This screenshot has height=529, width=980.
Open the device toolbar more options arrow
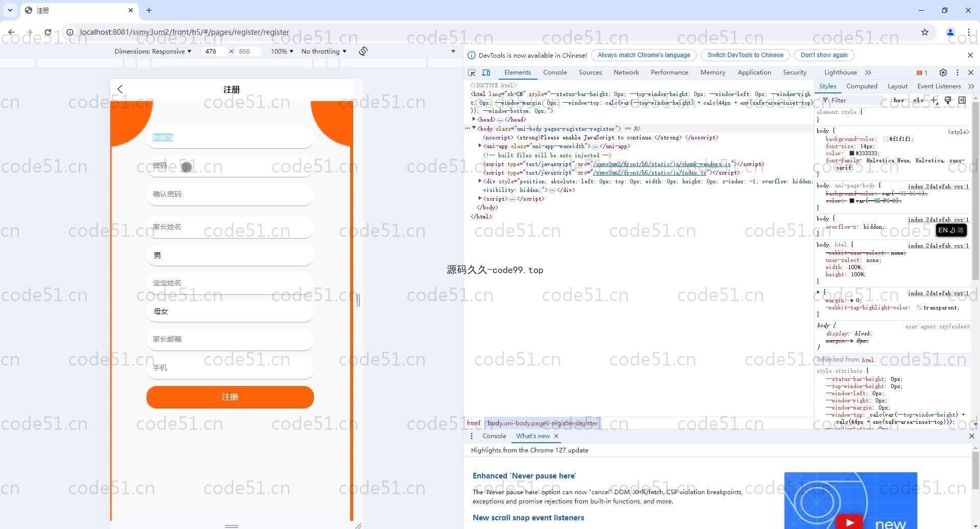tap(453, 51)
